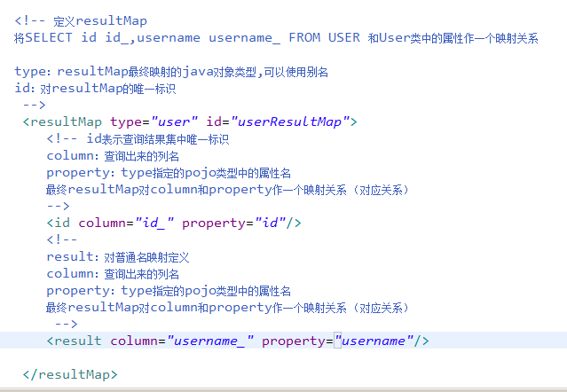Click the type attribute name in resultMap tag
Image resolution: width=567 pixels, height=392 pixels.
click(x=126, y=122)
